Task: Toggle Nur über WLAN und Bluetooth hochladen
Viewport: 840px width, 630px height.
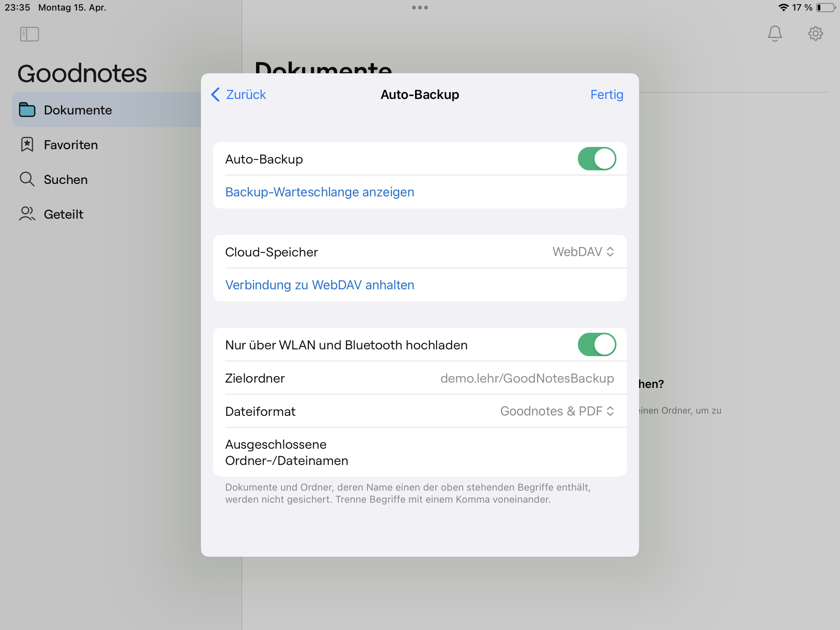Action: click(597, 345)
